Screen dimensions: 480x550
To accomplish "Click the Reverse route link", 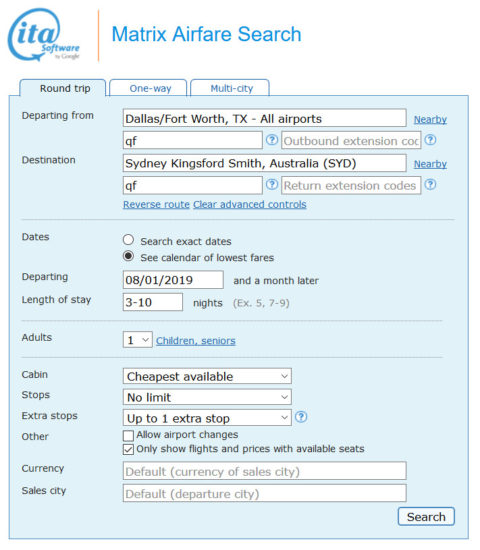I will [156, 204].
